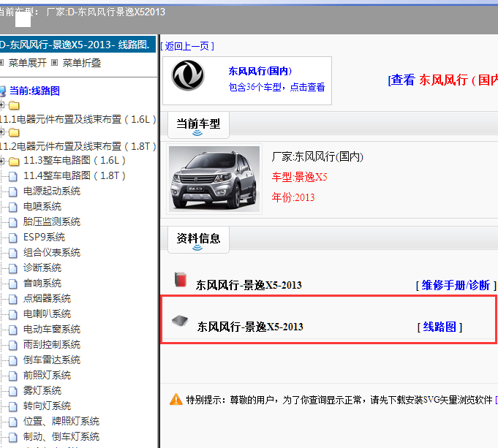Viewport: 498px width, 448px height.
Task: Click 菜单折叠 to collapse all menus
Action: coord(81,64)
